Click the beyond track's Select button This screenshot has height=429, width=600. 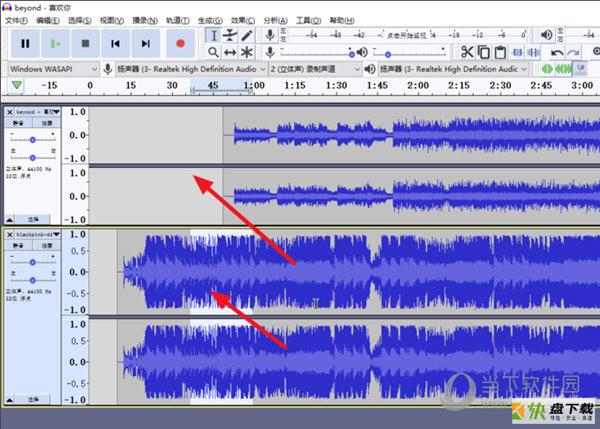tap(33, 220)
